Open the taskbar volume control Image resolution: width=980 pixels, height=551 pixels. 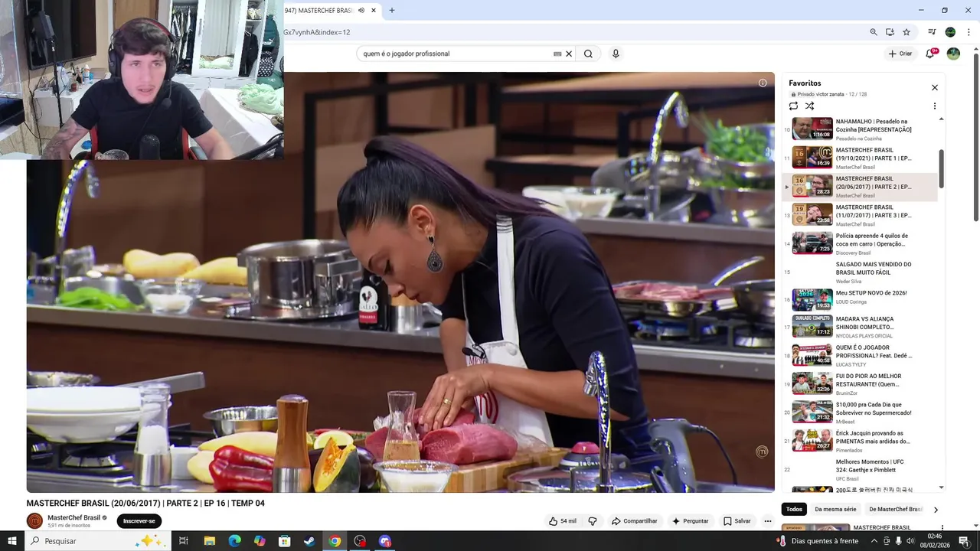click(910, 541)
